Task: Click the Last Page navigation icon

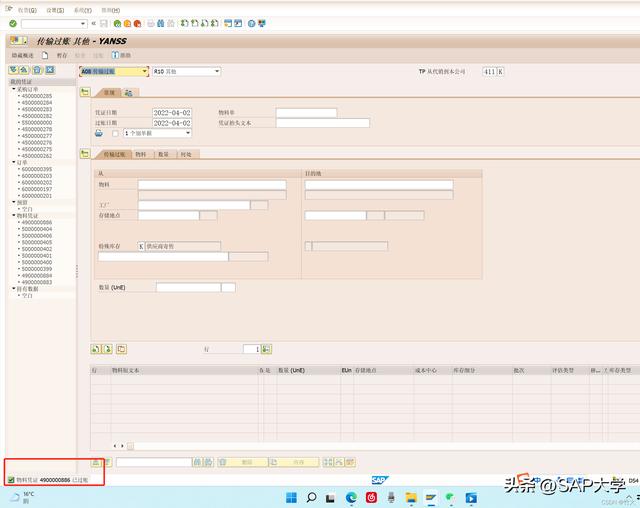Action: [215, 24]
